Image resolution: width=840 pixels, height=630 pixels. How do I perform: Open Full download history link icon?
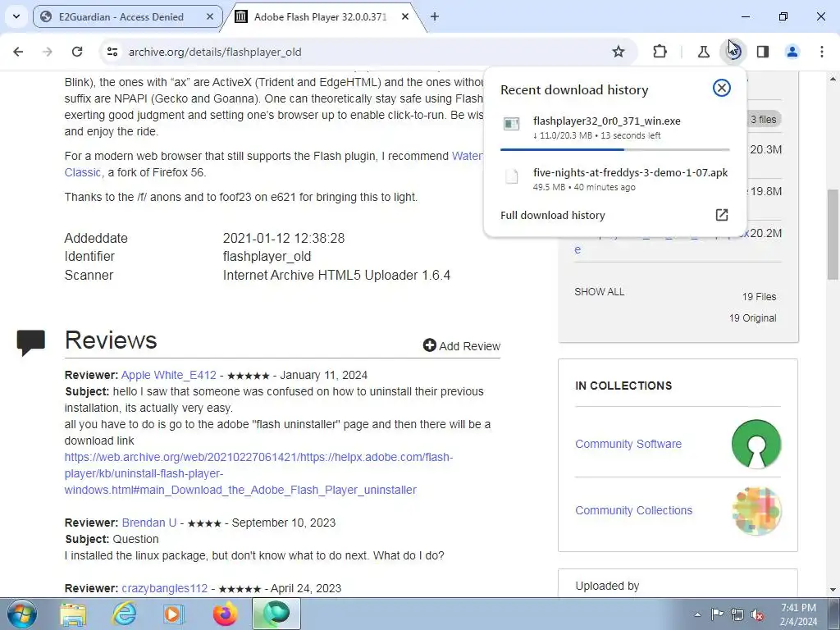722,215
